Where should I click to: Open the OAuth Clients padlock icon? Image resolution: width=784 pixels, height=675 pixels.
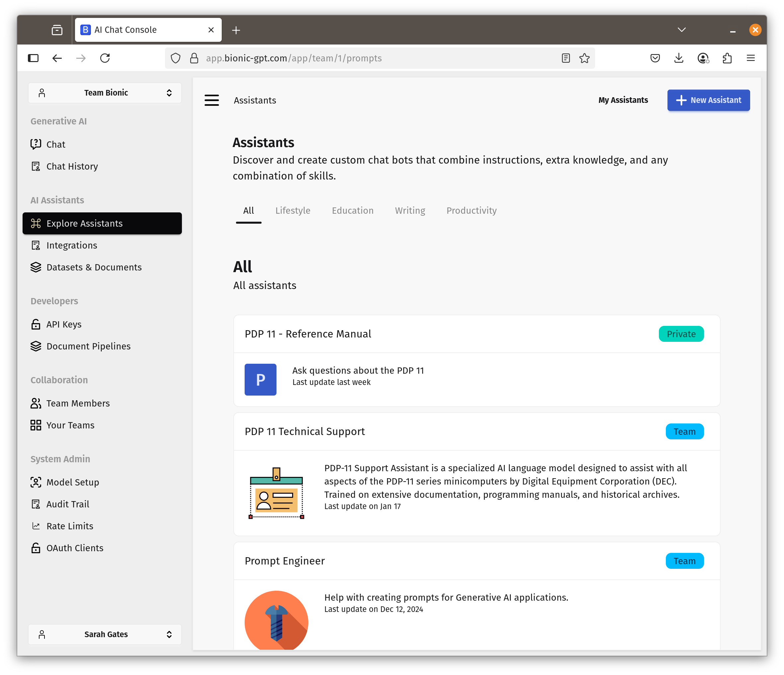point(36,548)
